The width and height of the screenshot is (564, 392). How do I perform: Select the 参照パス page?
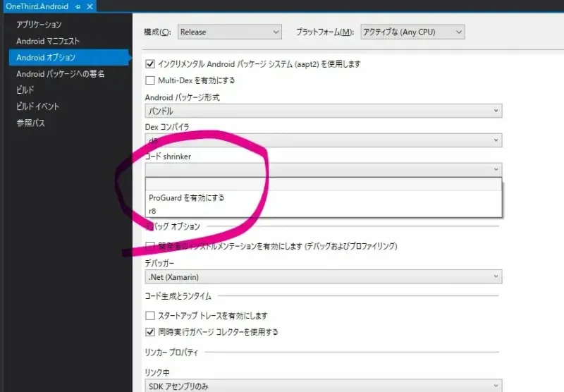30,123
